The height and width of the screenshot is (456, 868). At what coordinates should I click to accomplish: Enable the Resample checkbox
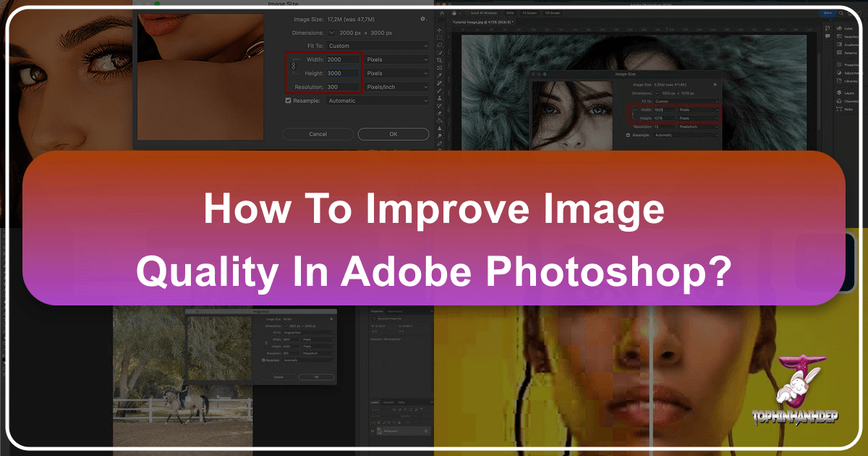point(288,101)
